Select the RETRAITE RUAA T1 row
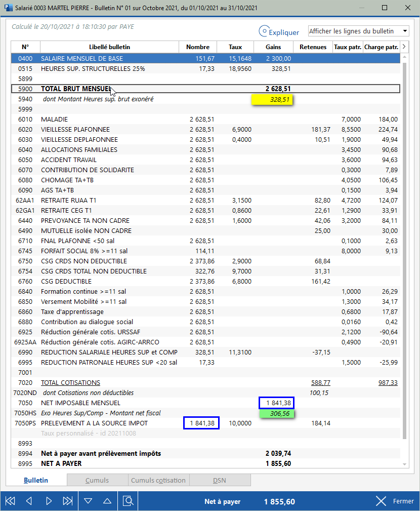The width and height of the screenshot is (420, 511). [x=205, y=200]
